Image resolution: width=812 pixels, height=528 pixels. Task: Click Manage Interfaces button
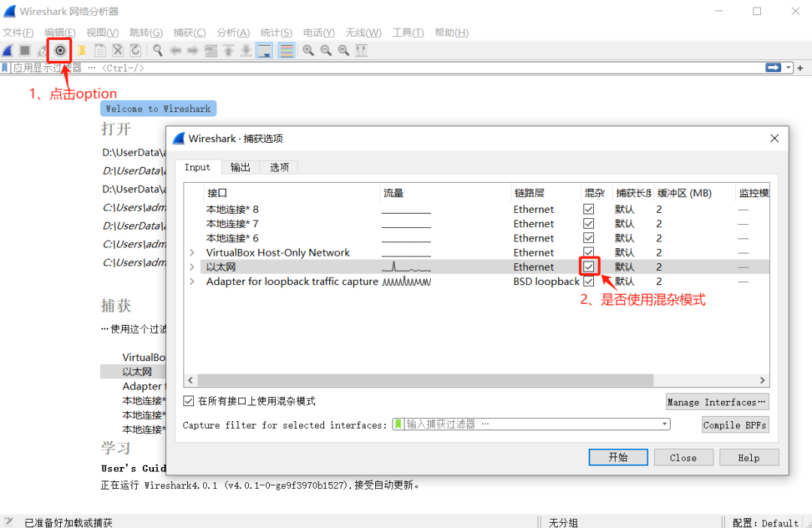717,402
